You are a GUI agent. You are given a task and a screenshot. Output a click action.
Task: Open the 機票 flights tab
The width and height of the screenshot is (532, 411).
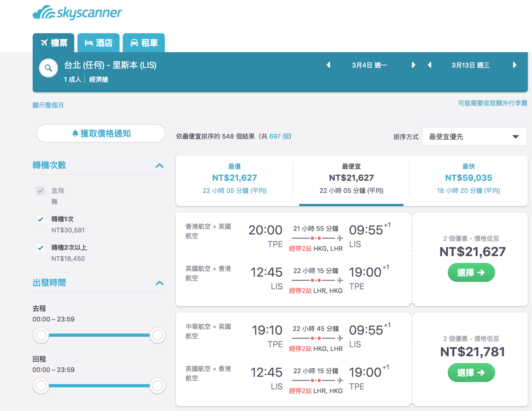[53, 43]
